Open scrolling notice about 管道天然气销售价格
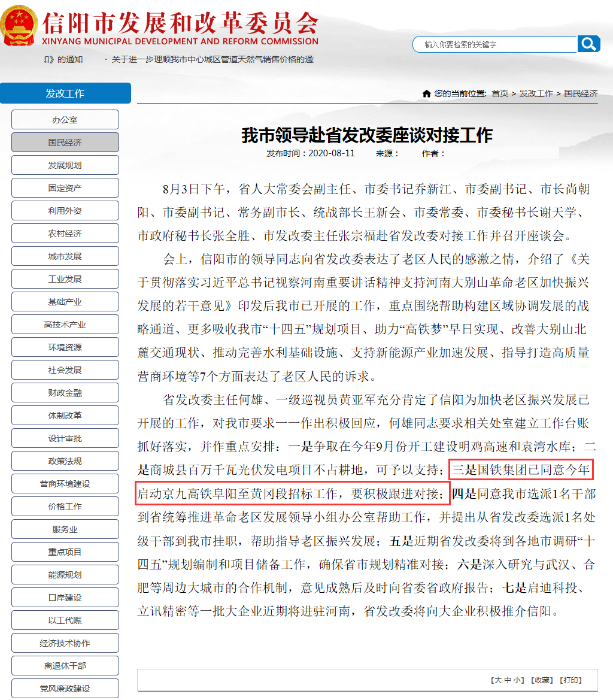 [x=213, y=59]
